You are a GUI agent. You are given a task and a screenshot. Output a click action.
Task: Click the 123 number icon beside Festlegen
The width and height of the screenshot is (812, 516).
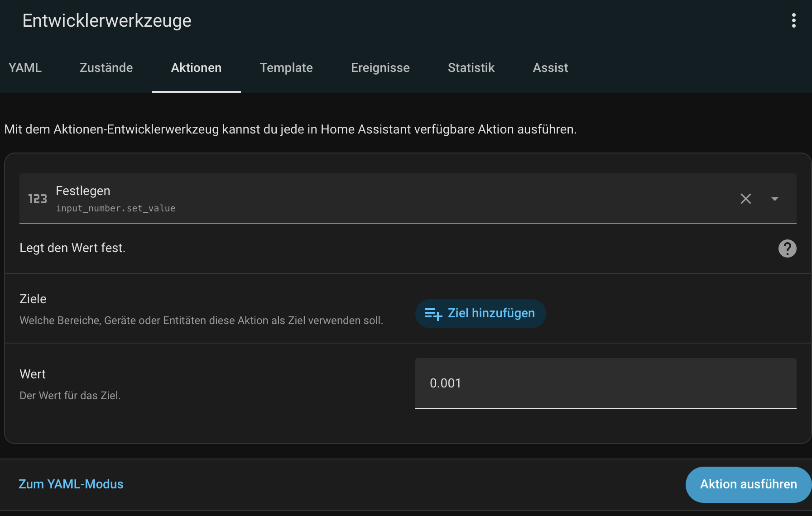click(38, 199)
